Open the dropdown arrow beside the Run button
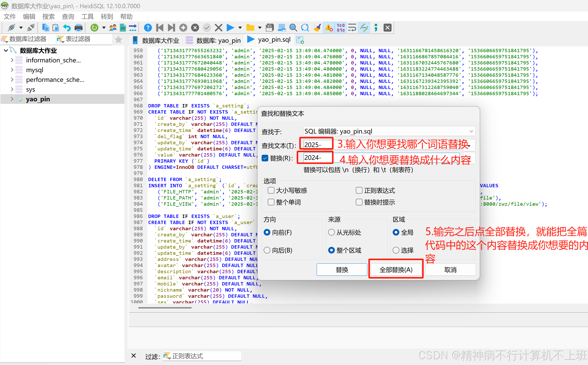 tap(240, 28)
